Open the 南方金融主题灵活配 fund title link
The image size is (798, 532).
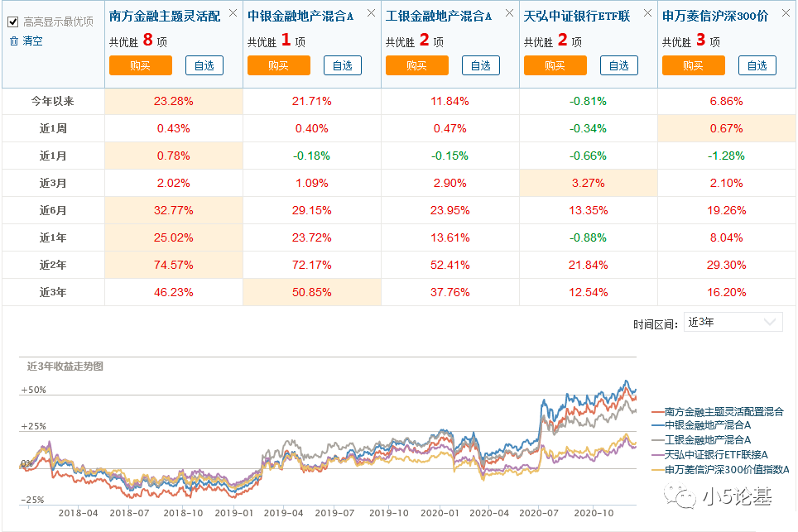click(x=165, y=15)
